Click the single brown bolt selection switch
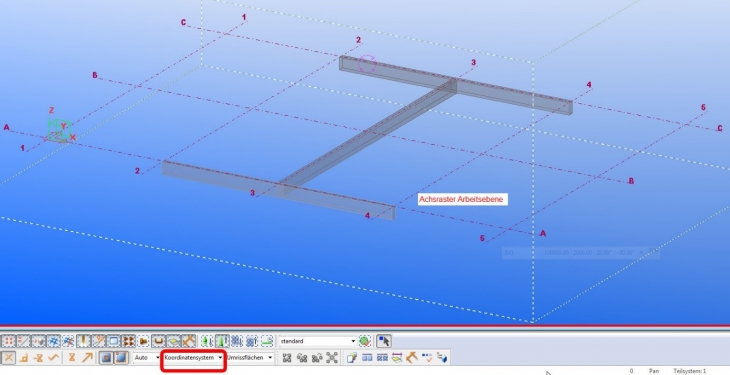This screenshot has width=730, height=375. click(x=144, y=341)
